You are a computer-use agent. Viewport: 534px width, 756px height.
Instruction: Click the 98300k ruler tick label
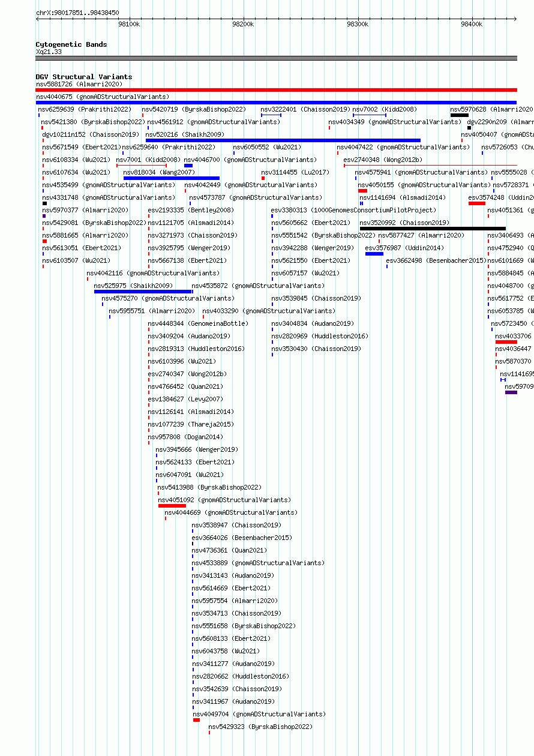pos(358,24)
